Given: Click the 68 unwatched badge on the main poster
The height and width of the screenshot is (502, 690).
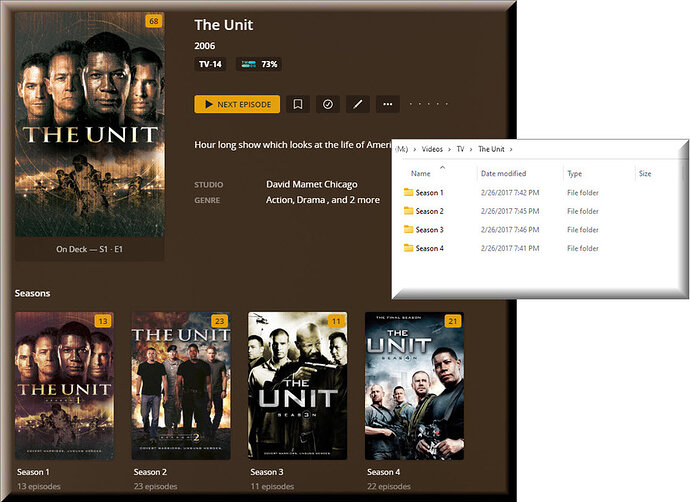Looking at the screenshot, I should point(154,21).
